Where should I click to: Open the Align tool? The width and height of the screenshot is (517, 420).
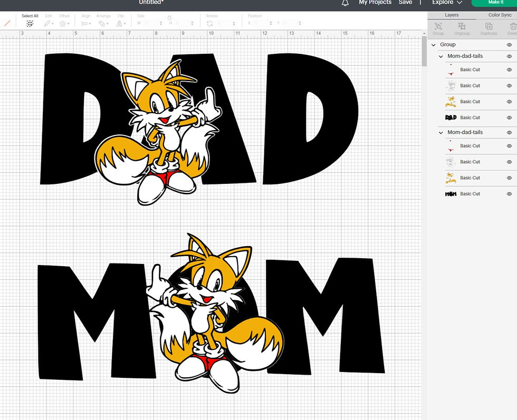(x=85, y=23)
